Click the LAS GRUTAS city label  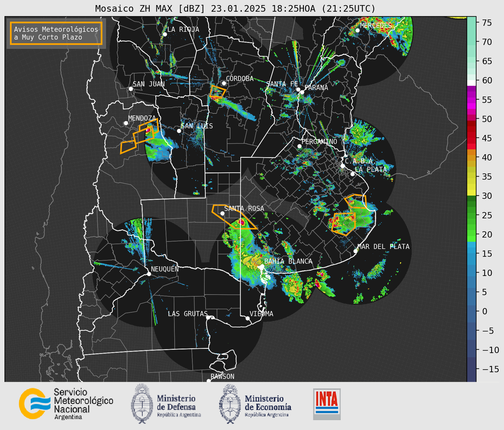tap(188, 314)
